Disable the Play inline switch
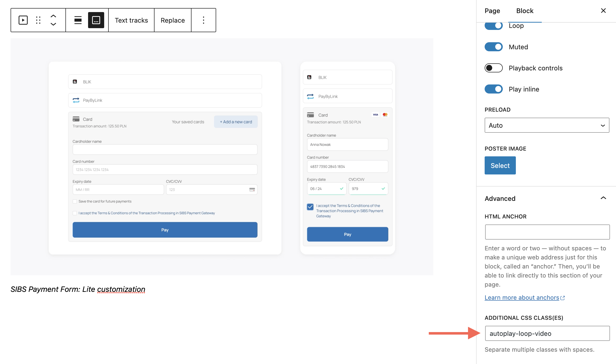616x364 pixels. coord(494,89)
